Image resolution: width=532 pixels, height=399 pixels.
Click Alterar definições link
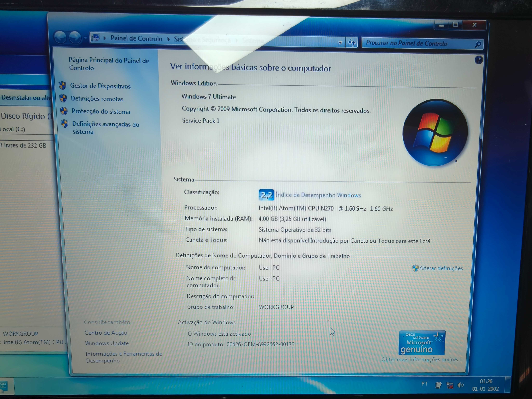(441, 268)
